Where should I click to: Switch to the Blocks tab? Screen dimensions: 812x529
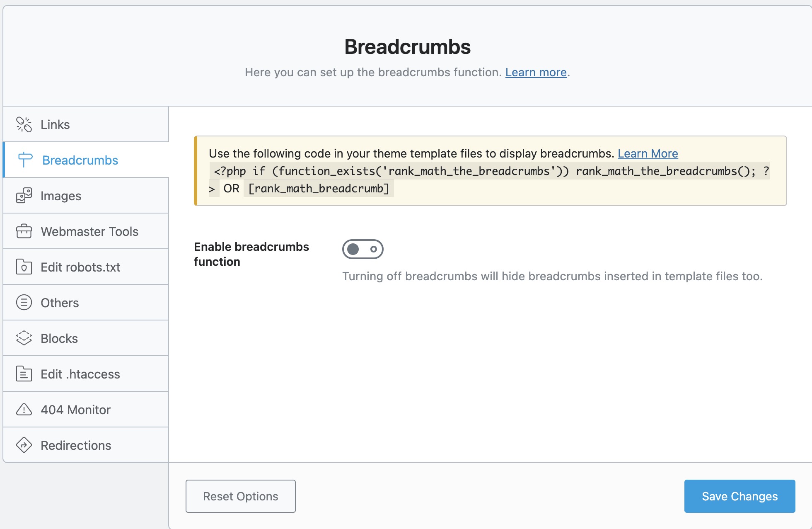click(86, 338)
